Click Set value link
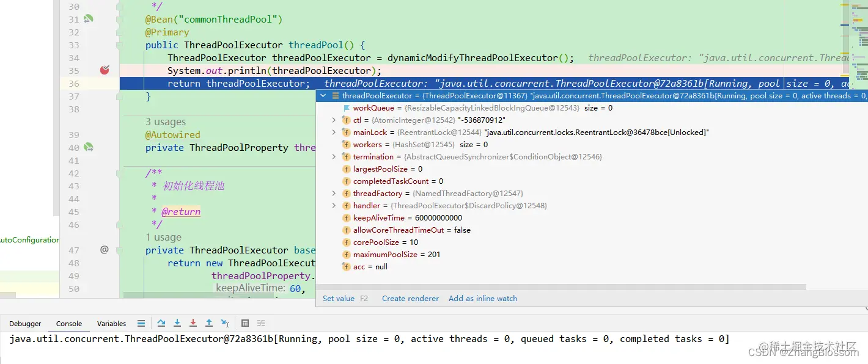 tap(339, 299)
